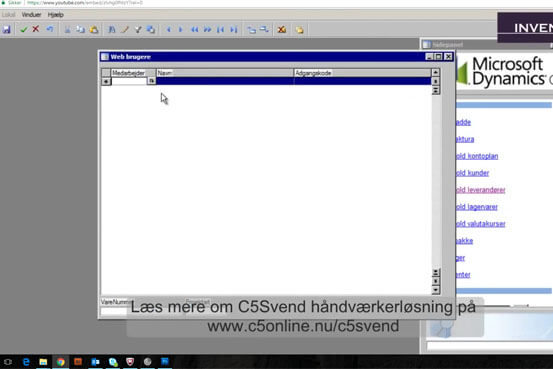This screenshot has width=553, height=369.
Task: Open the lagervarer link in the side panel
Action: click(477, 207)
